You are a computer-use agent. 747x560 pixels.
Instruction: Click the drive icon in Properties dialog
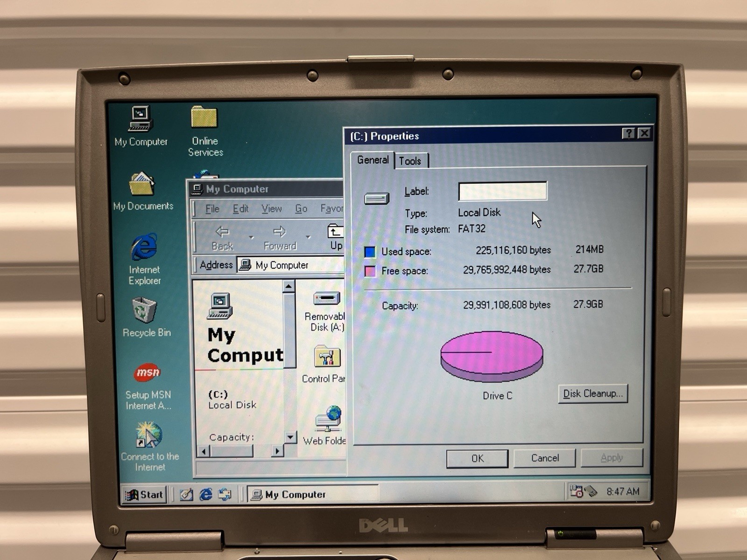click(x=376, y=199)
